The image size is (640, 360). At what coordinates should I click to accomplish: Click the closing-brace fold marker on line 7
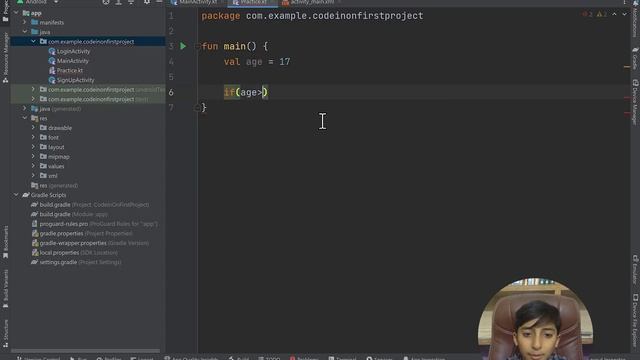click(198, 108)
